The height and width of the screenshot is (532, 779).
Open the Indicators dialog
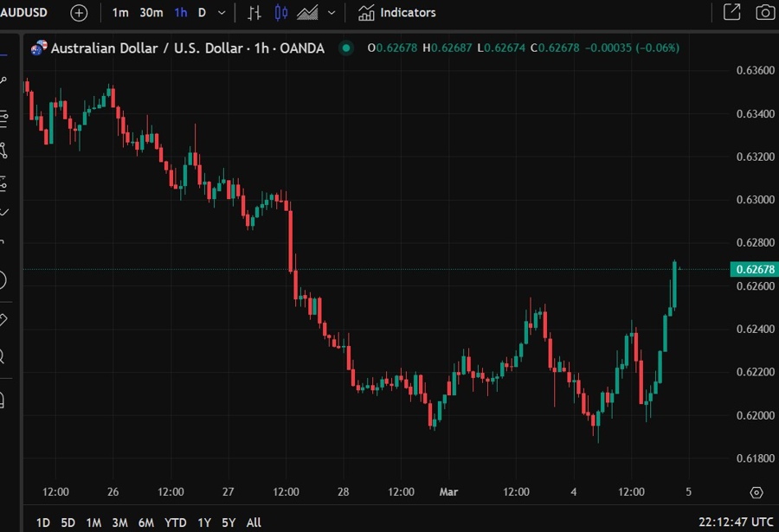coord(396,12)
